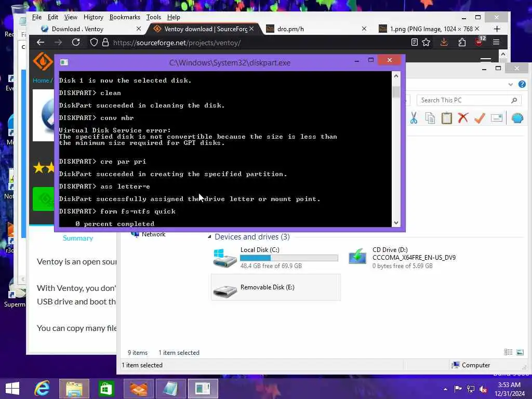
Task: Open the Bookmarks menu in Firefox
Action: click(x=125, y=17)
